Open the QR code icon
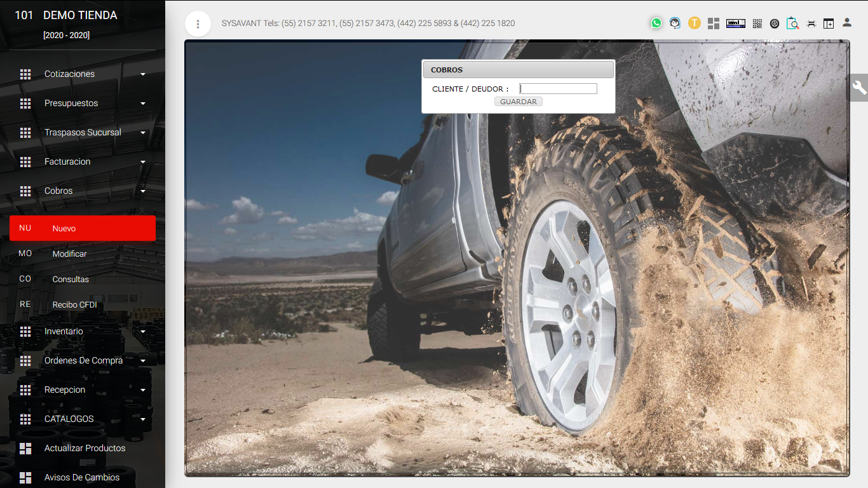 [757, 24]
